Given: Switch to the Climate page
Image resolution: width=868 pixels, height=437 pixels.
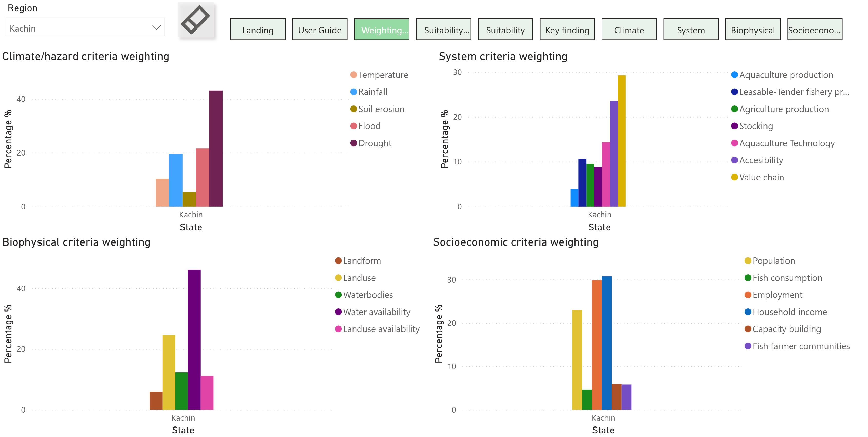Looking at the screenshot, I should (x=629, y=30).
